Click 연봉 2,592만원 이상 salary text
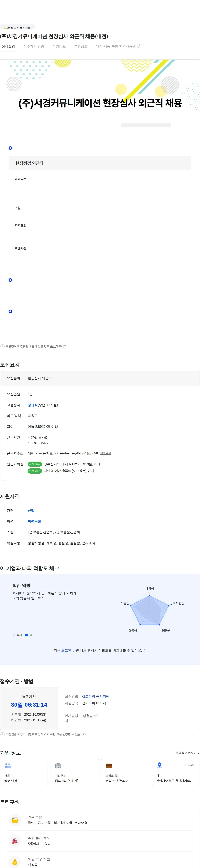This screenshot has width=200, height=868. 43,427
